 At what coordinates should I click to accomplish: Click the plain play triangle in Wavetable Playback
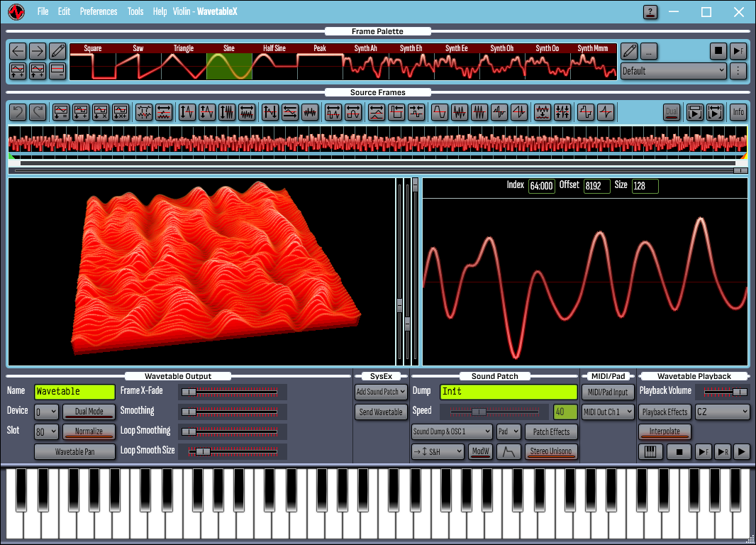pyautogui.click(x=742, y=452)
